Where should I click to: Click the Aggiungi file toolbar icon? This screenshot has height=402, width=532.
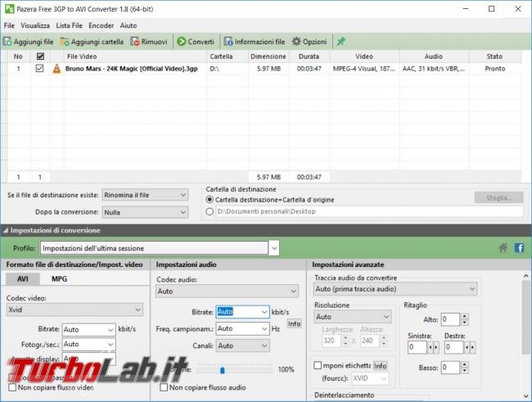click(7, 42)
